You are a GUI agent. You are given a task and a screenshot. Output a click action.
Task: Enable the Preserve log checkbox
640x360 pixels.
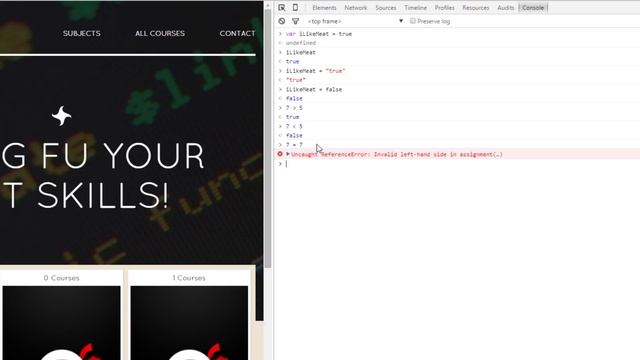coord(413,21)
